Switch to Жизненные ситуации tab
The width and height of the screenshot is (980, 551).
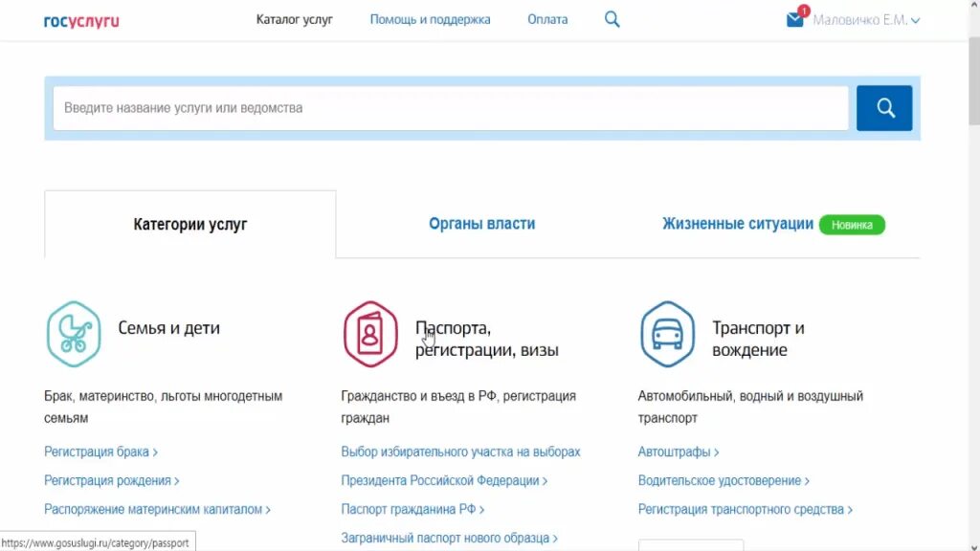click(738, 224)
